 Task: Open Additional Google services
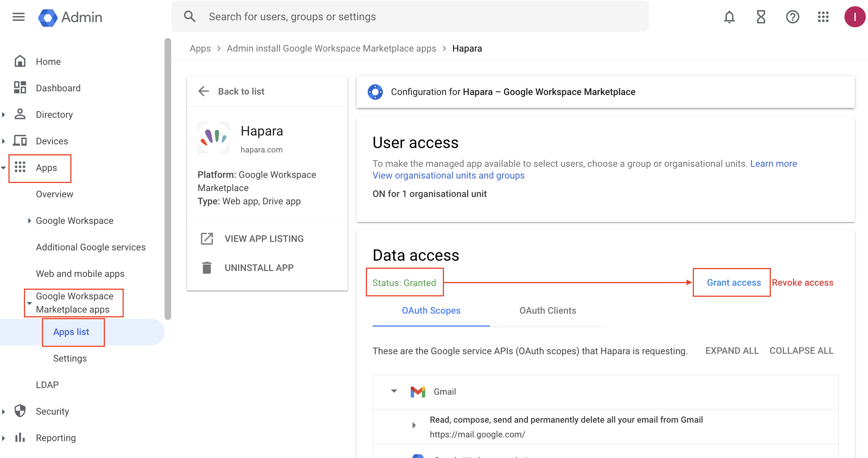tap(91, 247)
